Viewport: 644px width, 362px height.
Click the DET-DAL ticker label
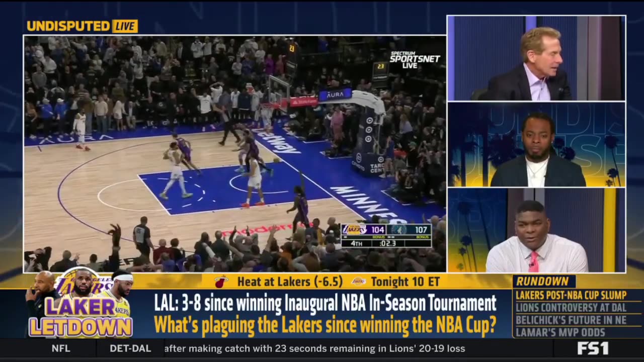[x=130, y=348]
